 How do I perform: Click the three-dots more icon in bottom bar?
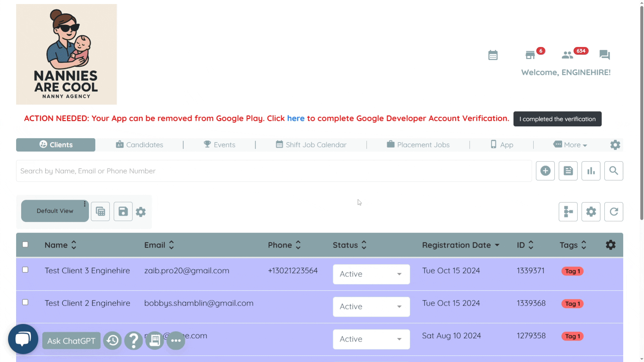(x=176, y=341)
